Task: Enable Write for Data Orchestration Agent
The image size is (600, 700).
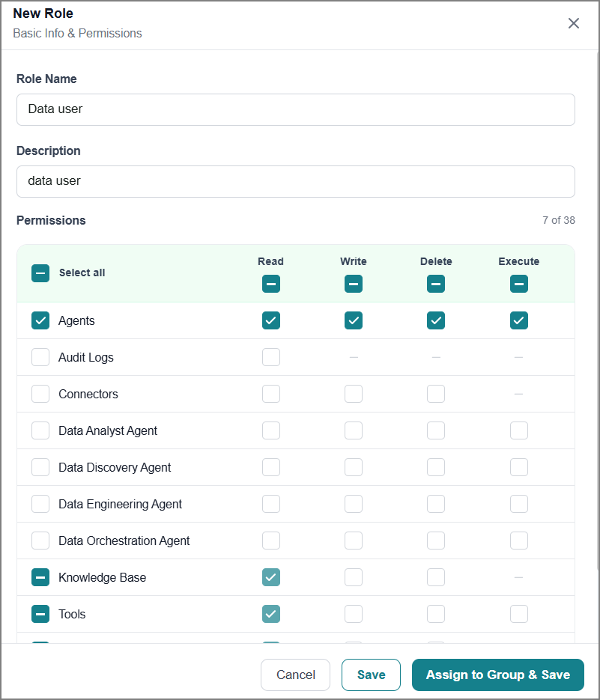Action: (x=354, y=541)
